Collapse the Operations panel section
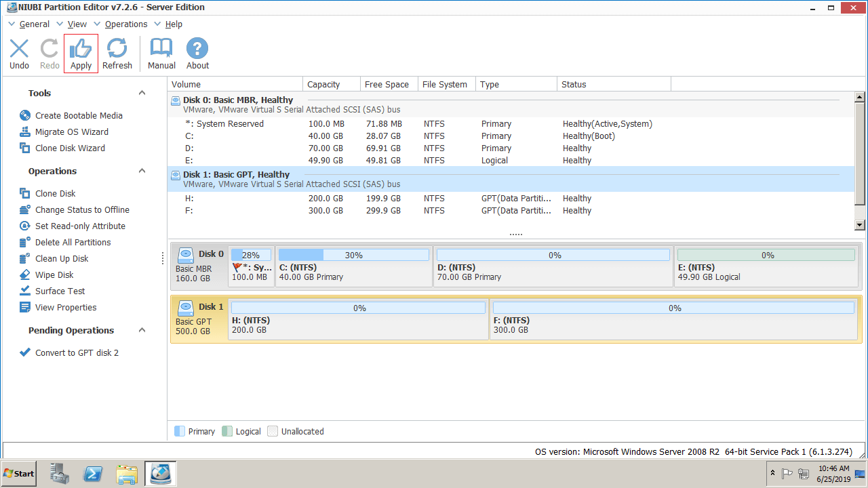This screenshot has width=868, height=488. [142, 171]
